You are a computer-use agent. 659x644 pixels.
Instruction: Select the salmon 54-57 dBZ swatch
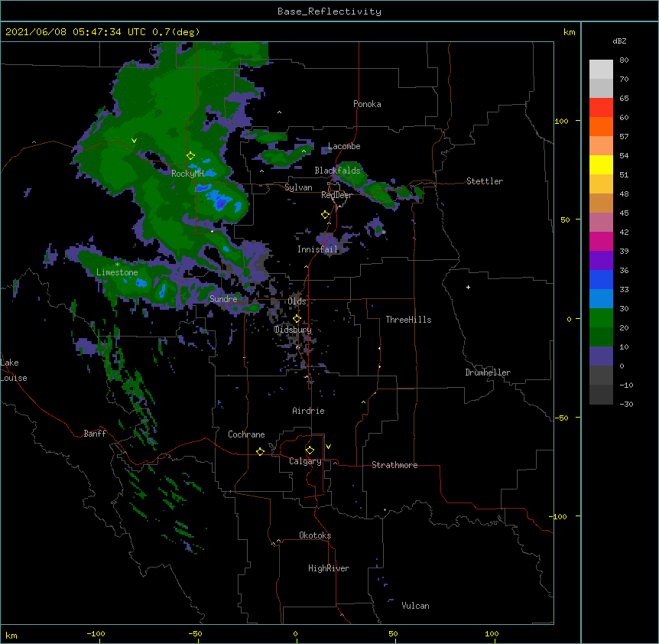(x=601, y=145)
